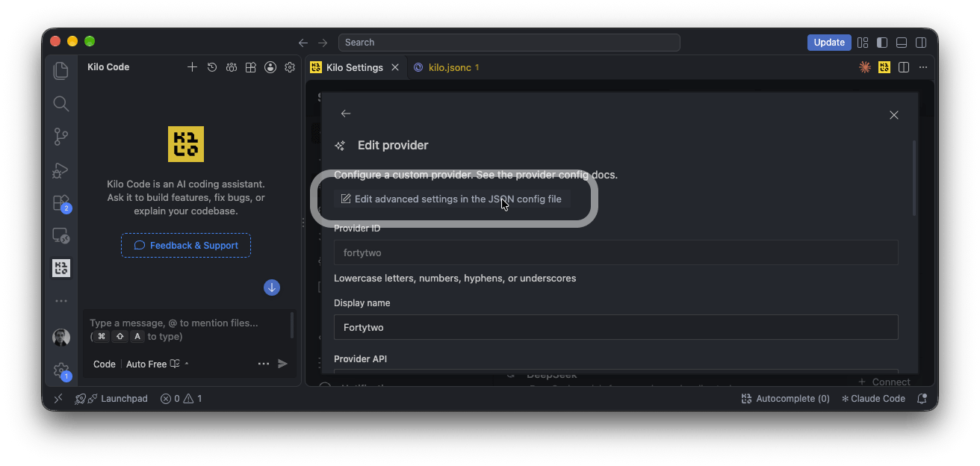This screenshot has width=980, height=466.
Task: Edit advanced settings in the JSON config file
Action: coord(452,199)
